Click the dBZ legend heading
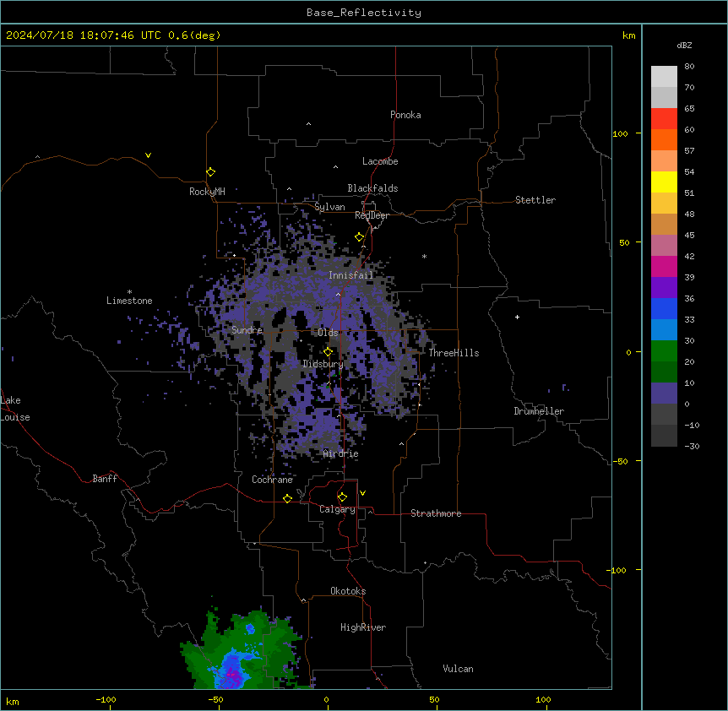 coord(684,45)
